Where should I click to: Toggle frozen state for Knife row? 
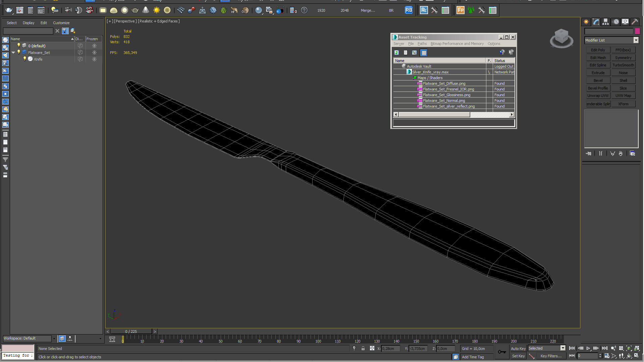(x=94, y=59)
